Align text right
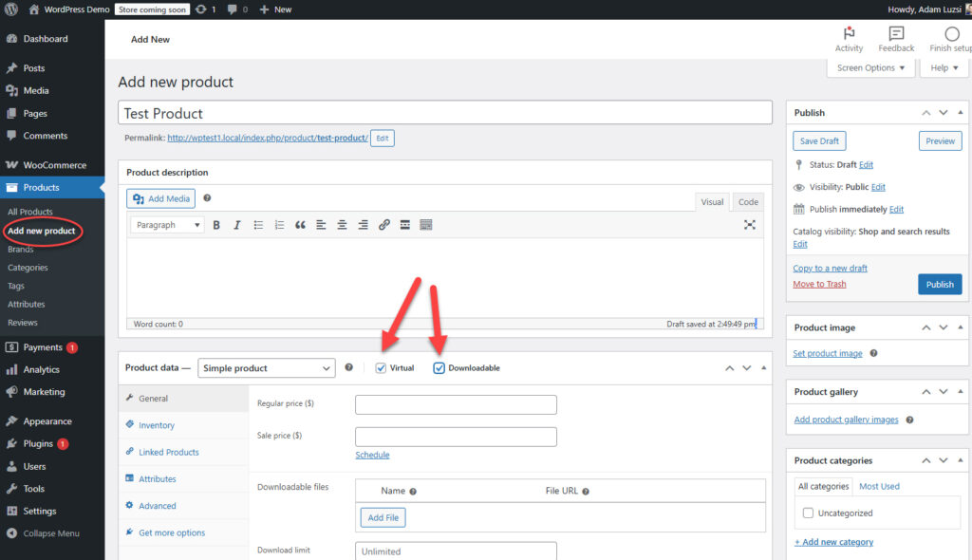 364,225
